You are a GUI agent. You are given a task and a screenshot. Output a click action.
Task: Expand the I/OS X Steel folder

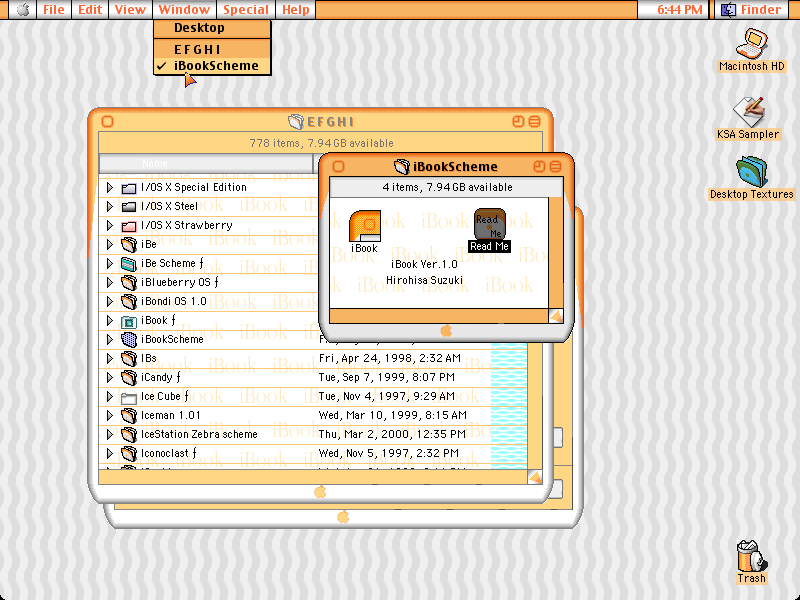click(110, 206)
